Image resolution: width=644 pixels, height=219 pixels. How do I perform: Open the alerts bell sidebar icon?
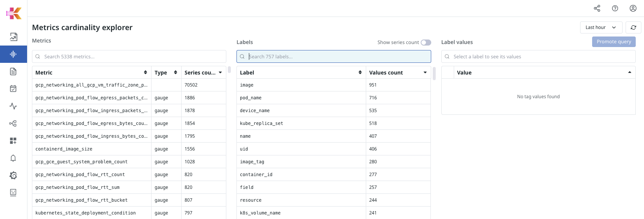click(14, 158)
